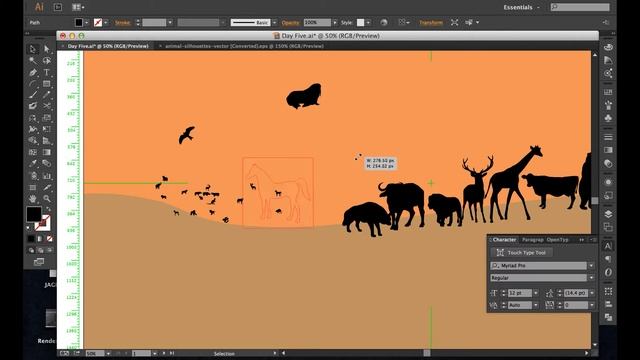640x360 pixels.
Task: Select the Lasso tool
Action: 47,60
